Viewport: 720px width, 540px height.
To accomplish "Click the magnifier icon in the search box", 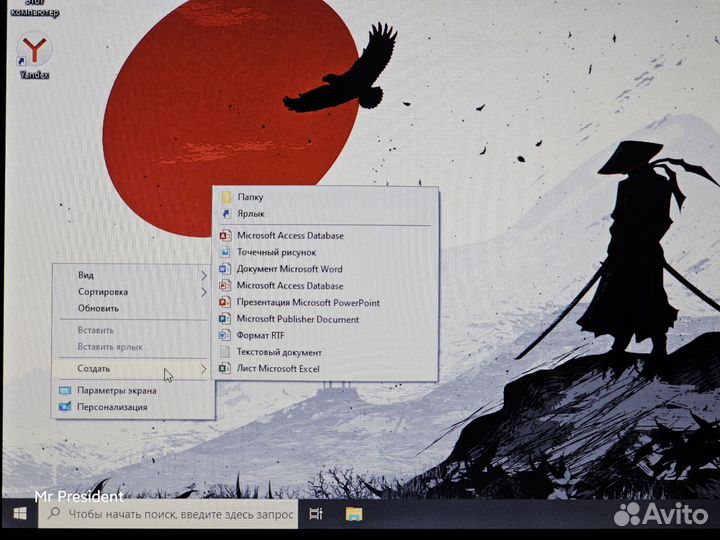I will tap(54, 513).
